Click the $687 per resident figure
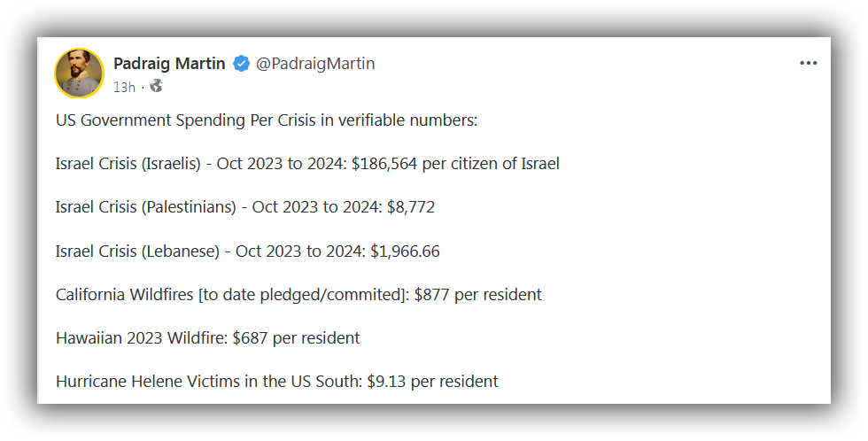 click(x=296, y=338)
